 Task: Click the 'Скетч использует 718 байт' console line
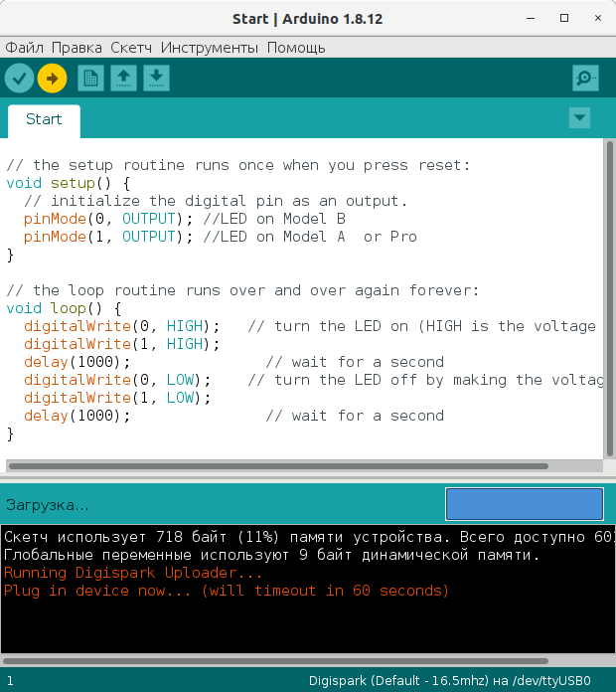(310, 537)
